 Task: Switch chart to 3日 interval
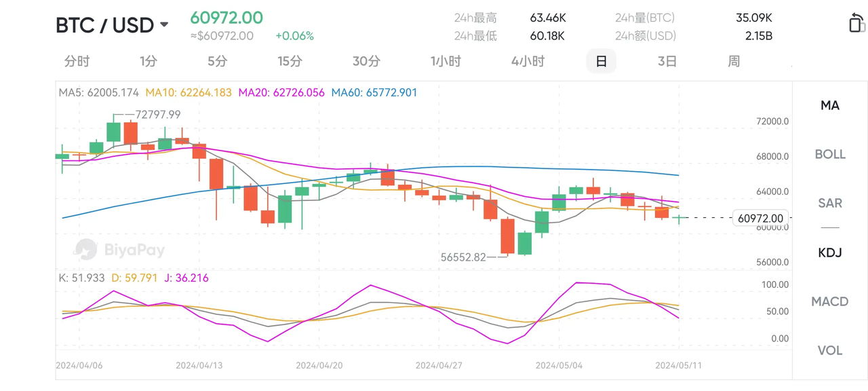click(667, 61)
